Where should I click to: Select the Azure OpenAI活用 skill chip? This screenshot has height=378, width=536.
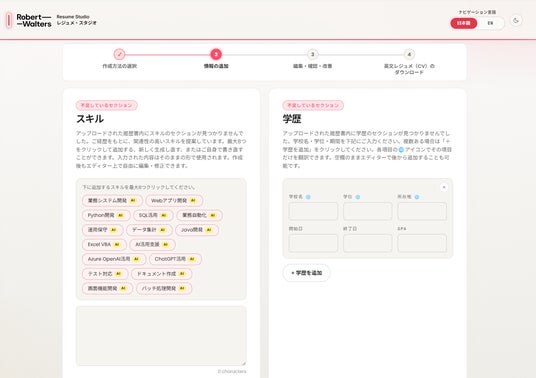click(114, 259)
